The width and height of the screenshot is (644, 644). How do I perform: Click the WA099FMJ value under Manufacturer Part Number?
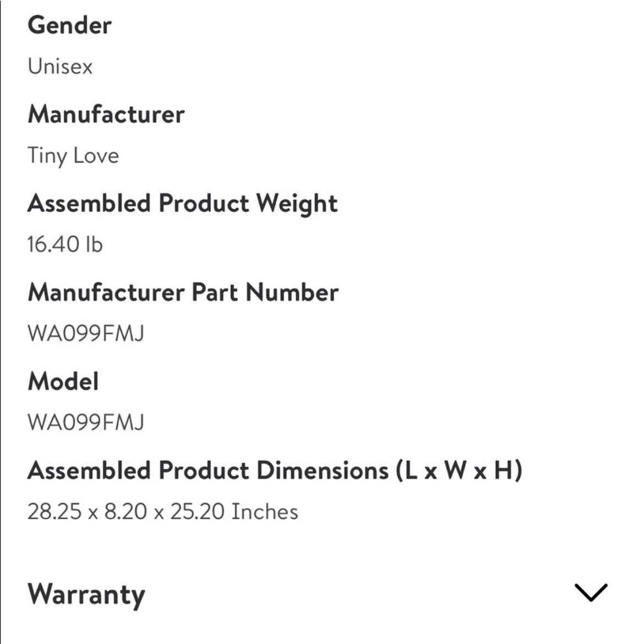(x=86, y=333)
